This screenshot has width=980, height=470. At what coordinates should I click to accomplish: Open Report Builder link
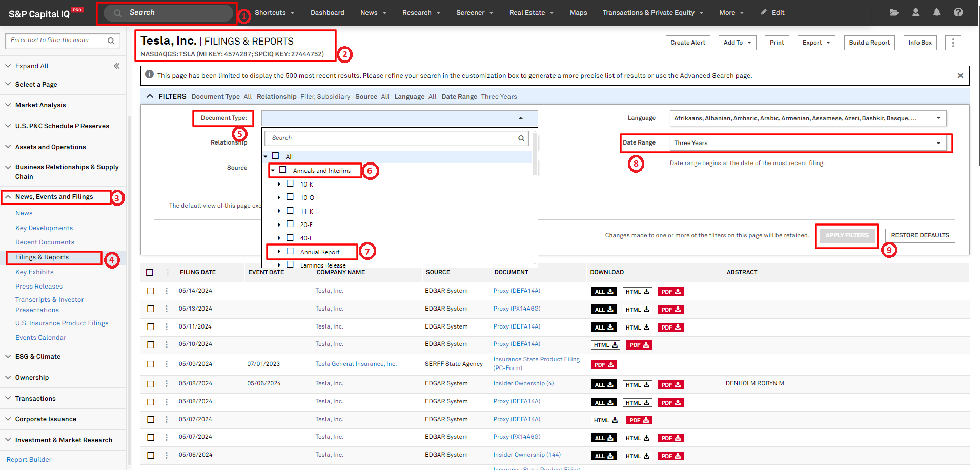[29, 460]
